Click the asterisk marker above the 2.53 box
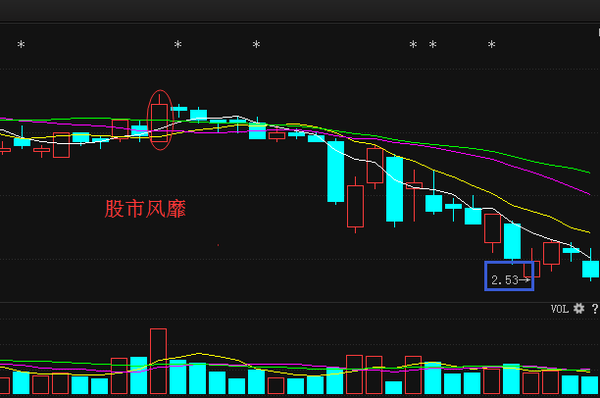This screenshot has height=398, width=600. [x=492, y=44]
